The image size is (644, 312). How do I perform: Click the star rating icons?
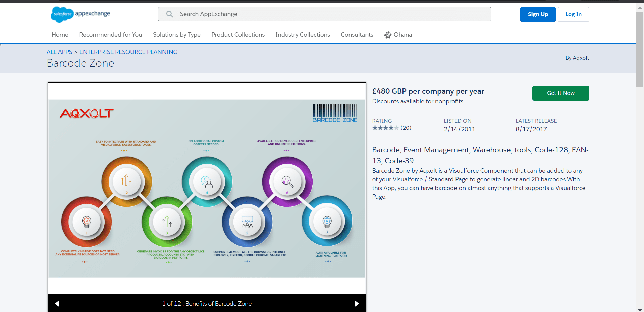click(x=385, y=128)
